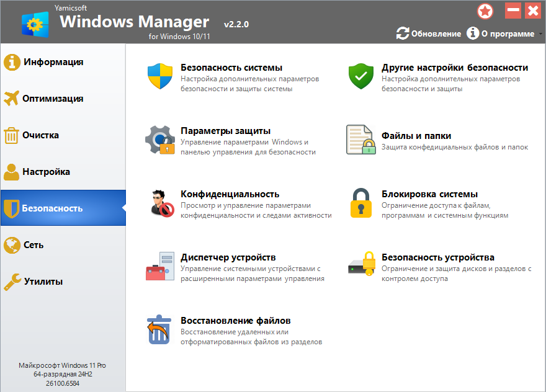Click the recycle bin Восстановление файлов icon
Screen dimensions: 546x392
pos(160,330)
